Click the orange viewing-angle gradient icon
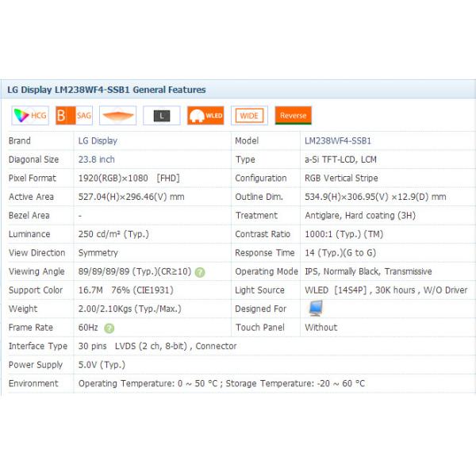The width and height of the screenshot is (476, 476). (117, 116)
